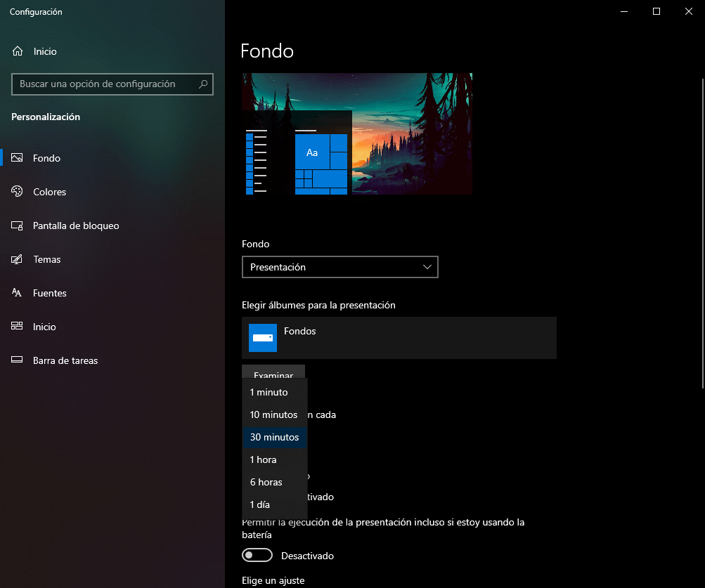Open Fondo via its picture icon
The height and width of the screenshot is (588, 705).
pyautogui.click(x=18, y=158)
